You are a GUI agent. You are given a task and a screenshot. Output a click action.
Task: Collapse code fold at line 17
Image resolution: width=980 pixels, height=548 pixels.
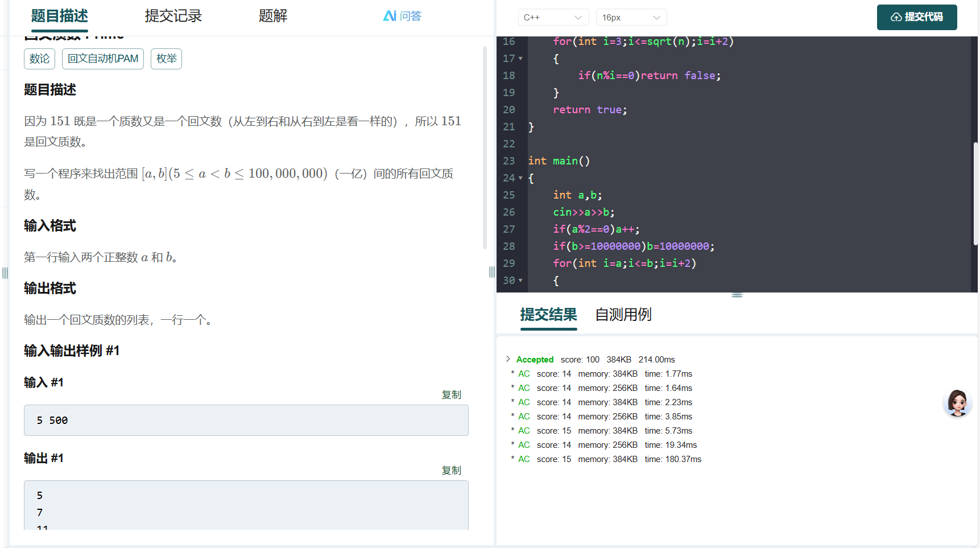tap(520, 59)
